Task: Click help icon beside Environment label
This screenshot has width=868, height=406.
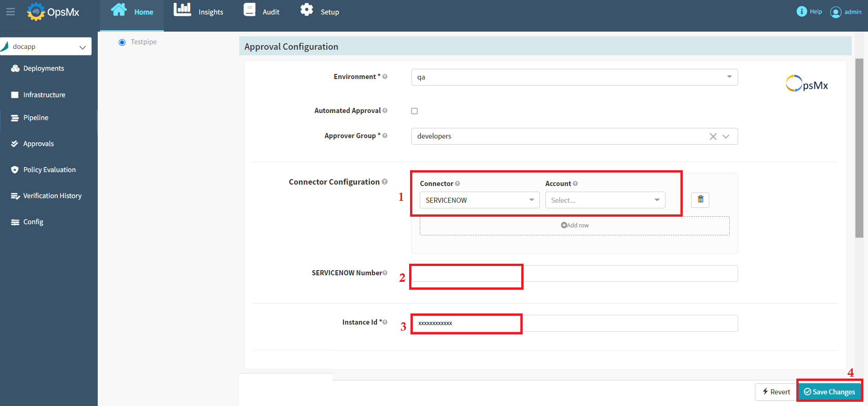Action: [x=385, y=77]
